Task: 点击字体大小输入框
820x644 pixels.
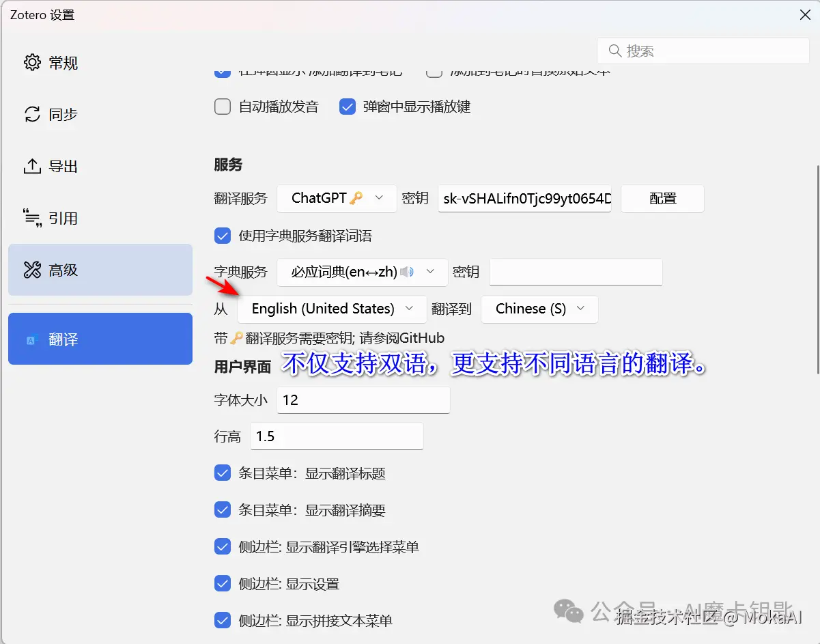Action: (363, 400)
